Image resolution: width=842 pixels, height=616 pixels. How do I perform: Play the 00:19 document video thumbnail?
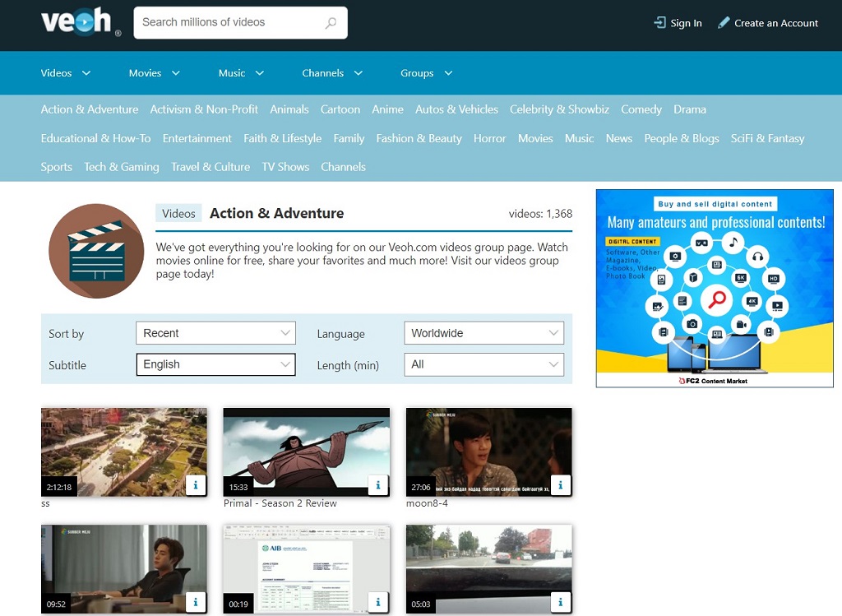coord(307,569)
